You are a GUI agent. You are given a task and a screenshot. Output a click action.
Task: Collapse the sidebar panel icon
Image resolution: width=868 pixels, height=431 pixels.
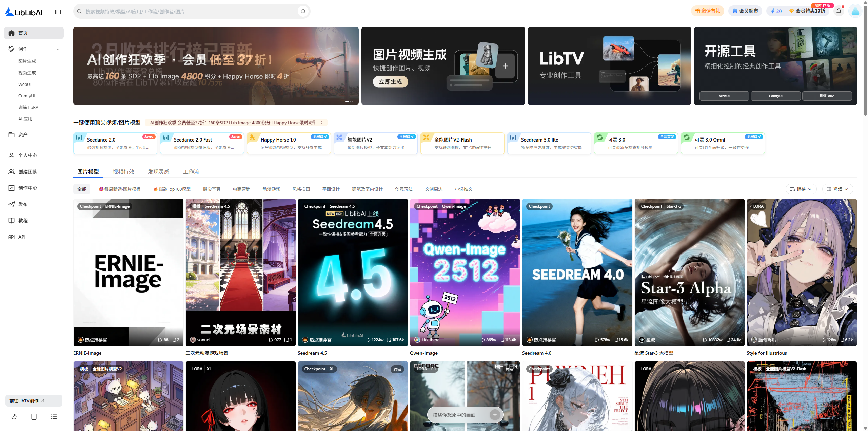(x=58, y=12)
